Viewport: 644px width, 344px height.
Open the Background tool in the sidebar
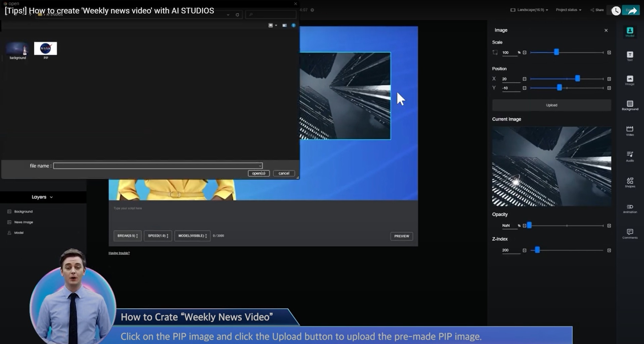click(630, 105)
